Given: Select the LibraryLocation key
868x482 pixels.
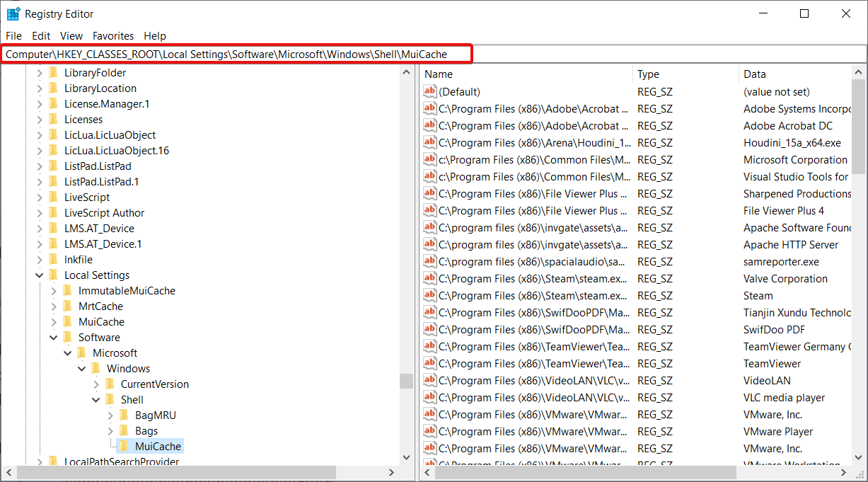Looking at the screenshot, I should [x=100, y=88].
